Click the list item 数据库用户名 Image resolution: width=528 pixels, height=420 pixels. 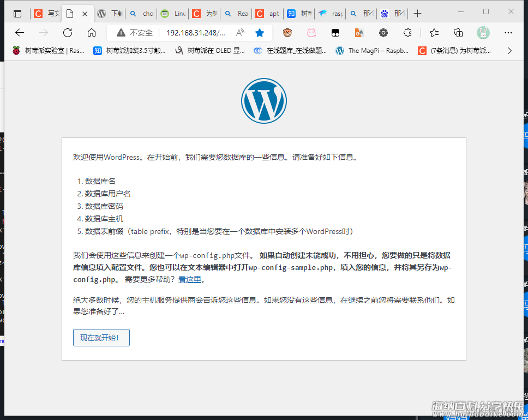coord(108,194)
